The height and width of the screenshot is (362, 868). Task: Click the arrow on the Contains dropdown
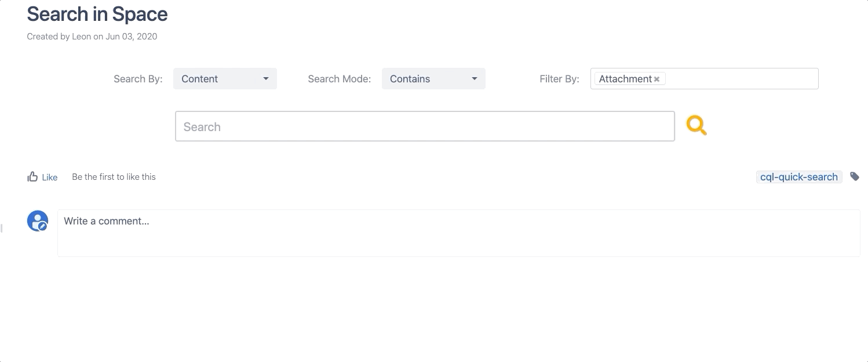tap(475, 79)
